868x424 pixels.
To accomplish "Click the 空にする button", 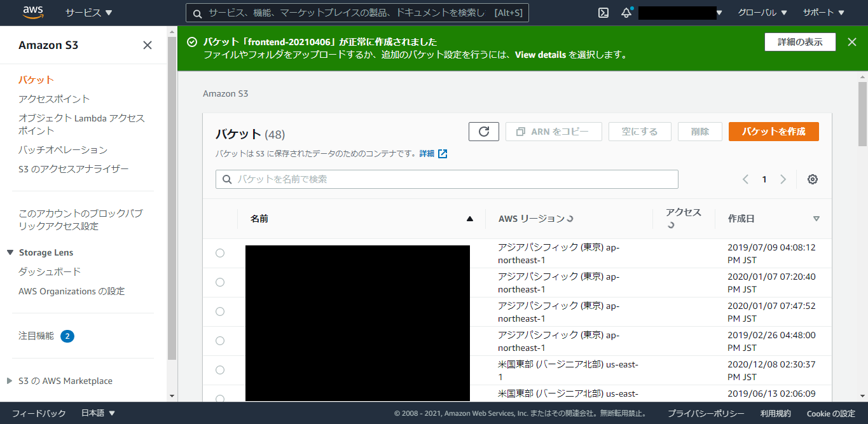I will tap(640, 132).
